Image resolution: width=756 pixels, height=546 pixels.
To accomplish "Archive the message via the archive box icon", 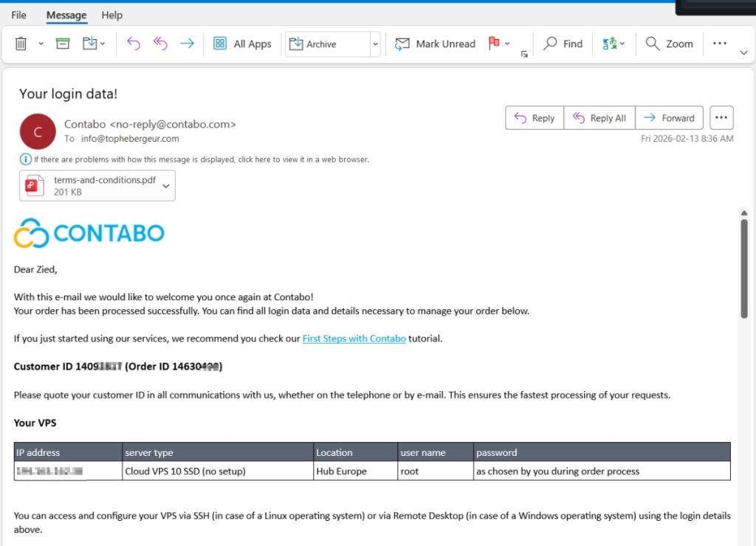I will tap(63, 44).
